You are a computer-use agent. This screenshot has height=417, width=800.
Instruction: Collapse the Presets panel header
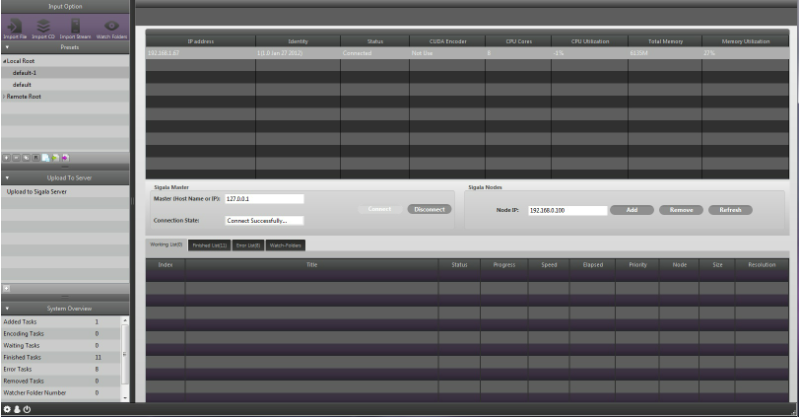click(x=6, y=46)
